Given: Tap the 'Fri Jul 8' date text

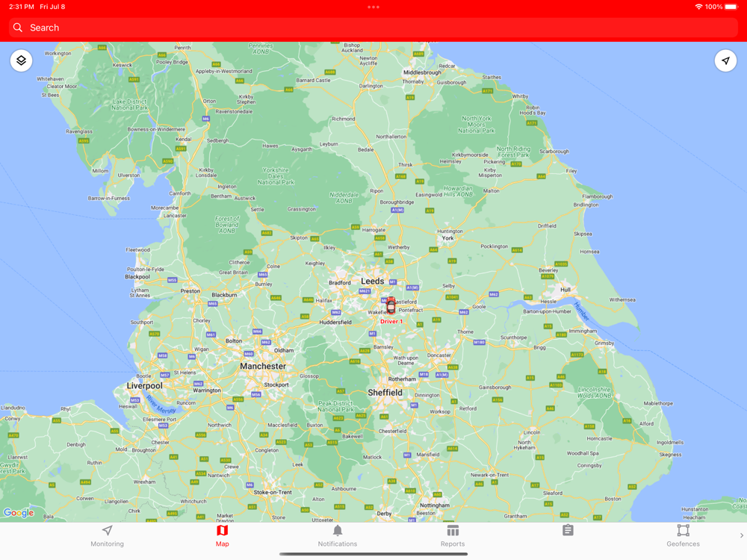Looking at the screenshot, I should coord(52,7).
